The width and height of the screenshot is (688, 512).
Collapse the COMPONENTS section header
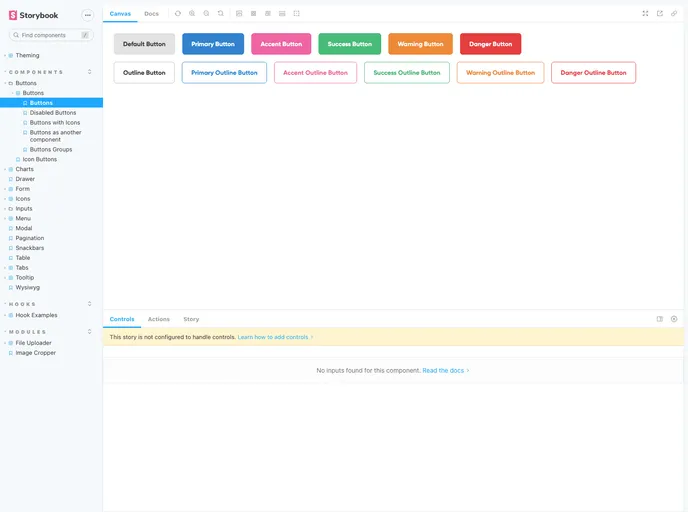click(x=36, y=72)
